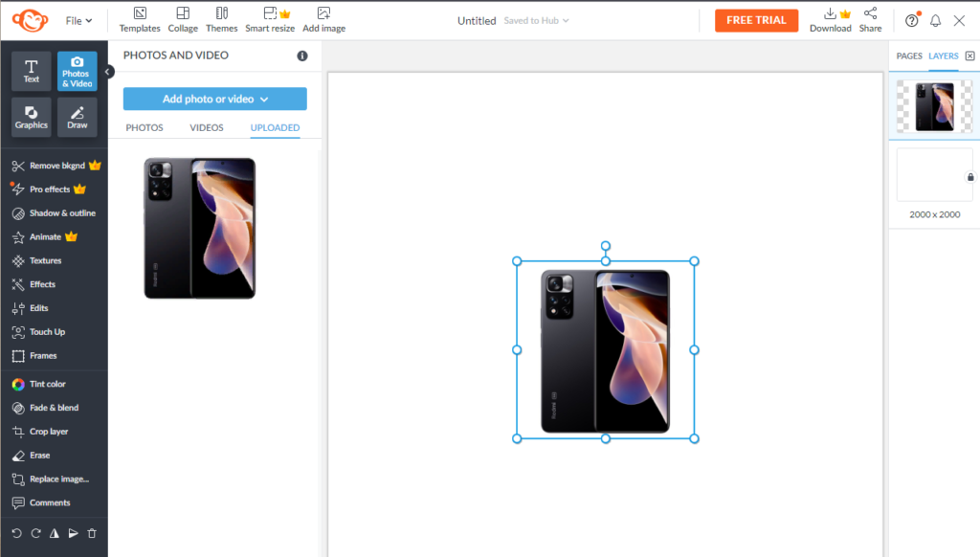
Task: Toggle the lock on the background layer
Action: tap(970, 177)
